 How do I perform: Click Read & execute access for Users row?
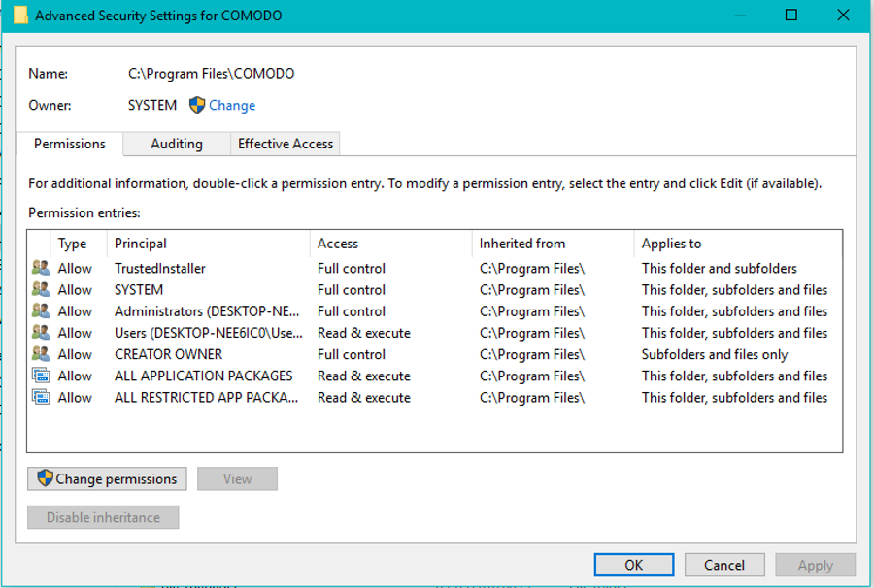(364, 333)
